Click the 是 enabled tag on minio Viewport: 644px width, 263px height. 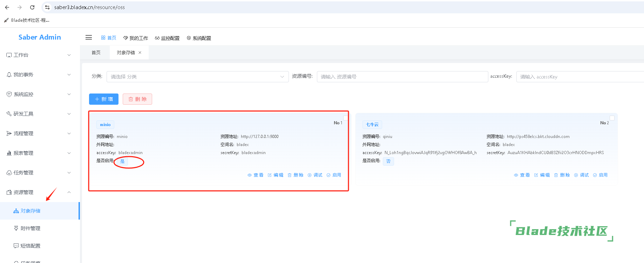coord(122,161)
